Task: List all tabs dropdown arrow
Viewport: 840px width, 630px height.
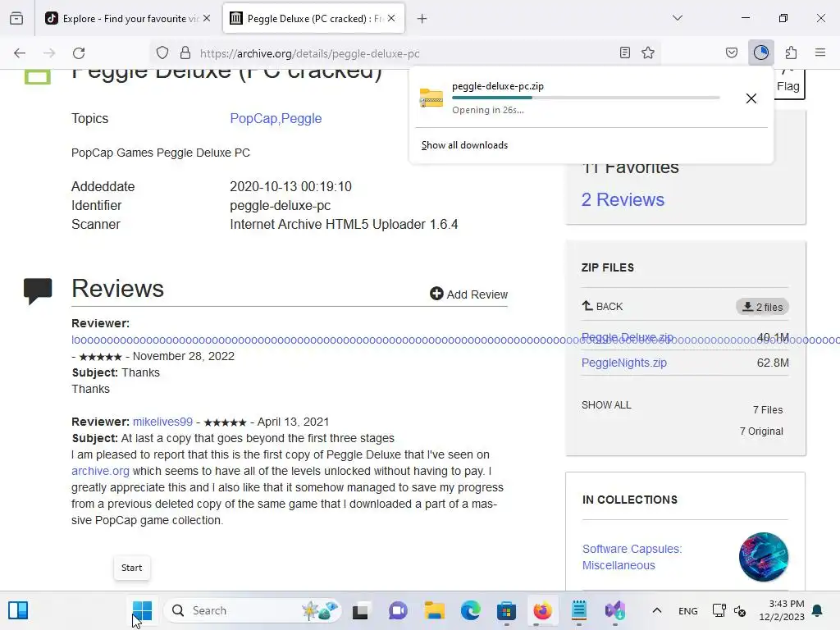Action: coord(678,18)
